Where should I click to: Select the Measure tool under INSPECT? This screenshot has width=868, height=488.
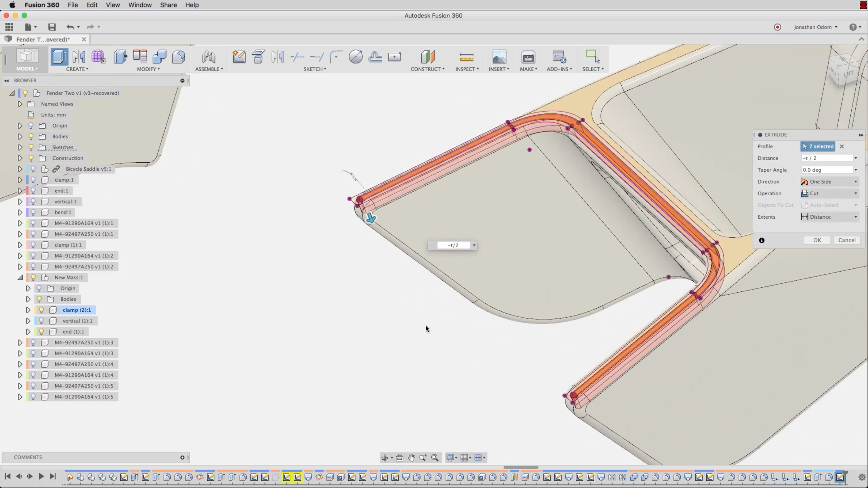tap(467, 57)
